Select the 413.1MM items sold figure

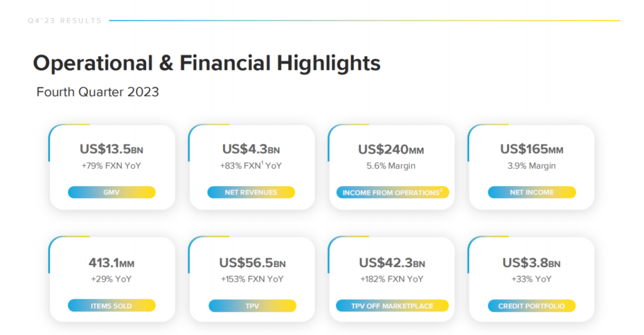[x=112, y=263]
